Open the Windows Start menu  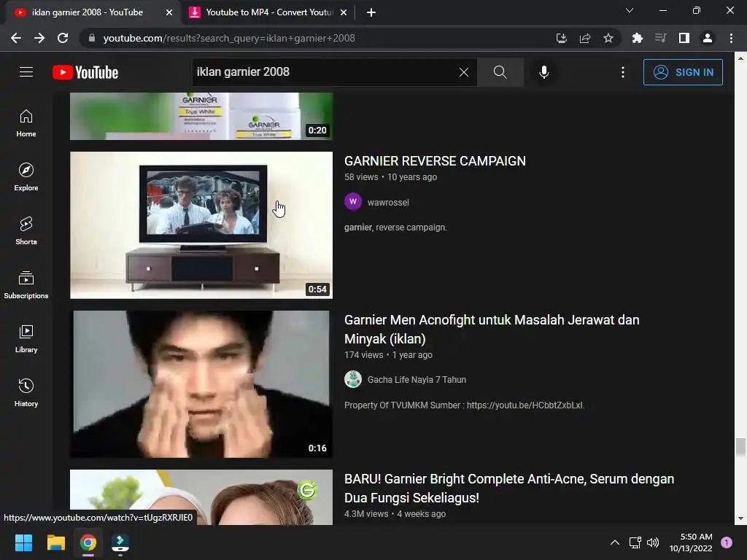tap(23, 542)
